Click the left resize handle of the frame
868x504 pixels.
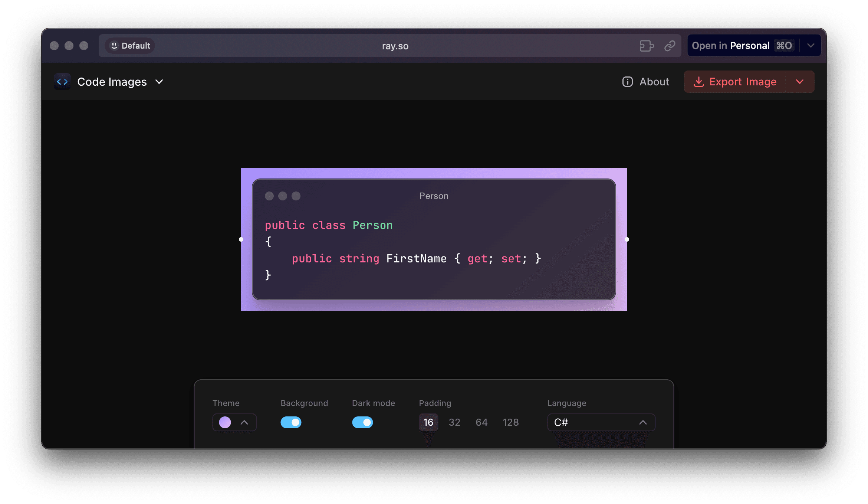pos(241,239)
